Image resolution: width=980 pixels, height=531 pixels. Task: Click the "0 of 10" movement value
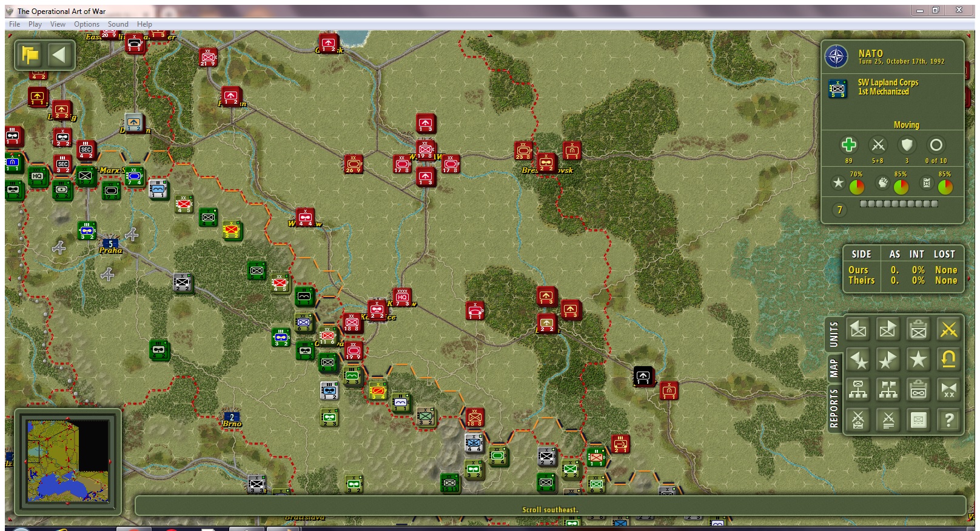(x=936, y=161)
